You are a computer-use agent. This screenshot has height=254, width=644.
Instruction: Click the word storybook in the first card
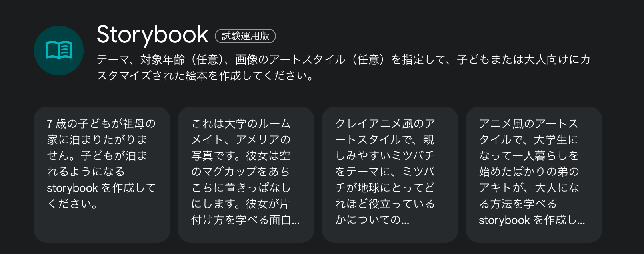pos(72,188)
